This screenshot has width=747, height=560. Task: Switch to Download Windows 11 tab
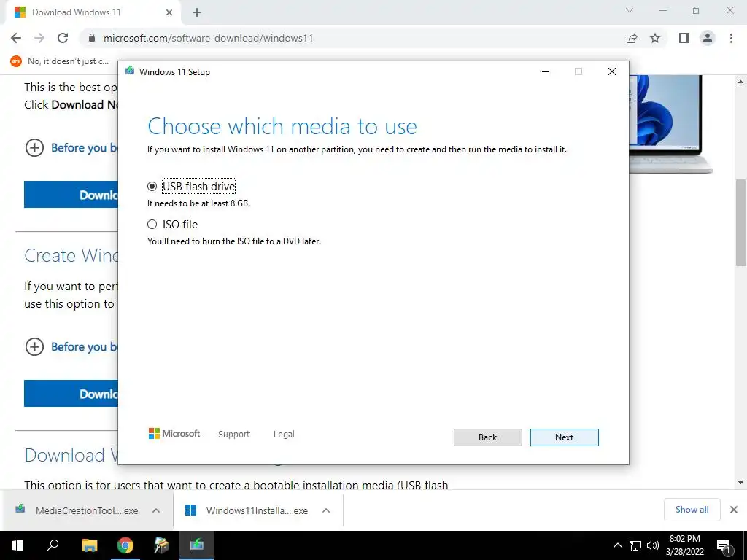pos(93,12)
